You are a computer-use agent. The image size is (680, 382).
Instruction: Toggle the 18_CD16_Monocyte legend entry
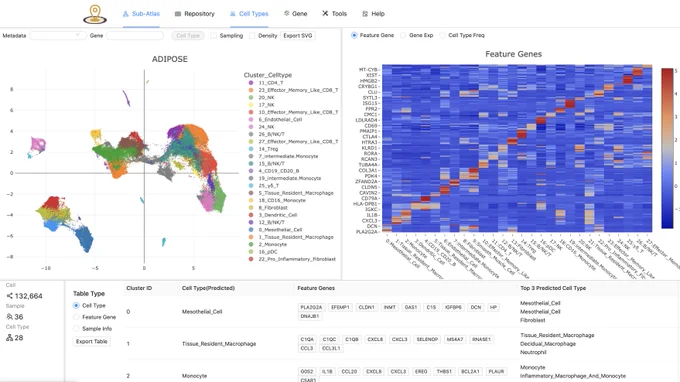pos(277,200)
